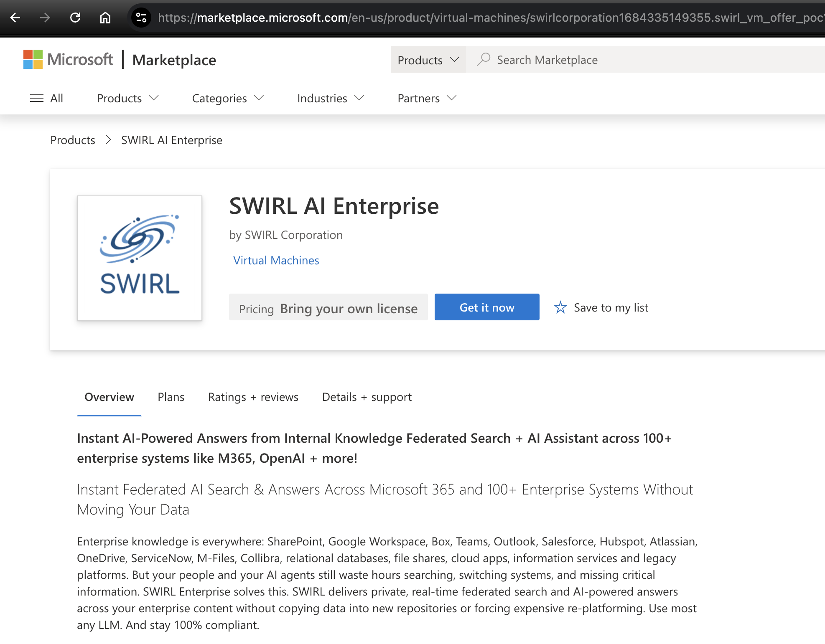The width and height of the screenshot is (825, 644).
Task: Click the browser home icon
Action: (x=105, y=18)
